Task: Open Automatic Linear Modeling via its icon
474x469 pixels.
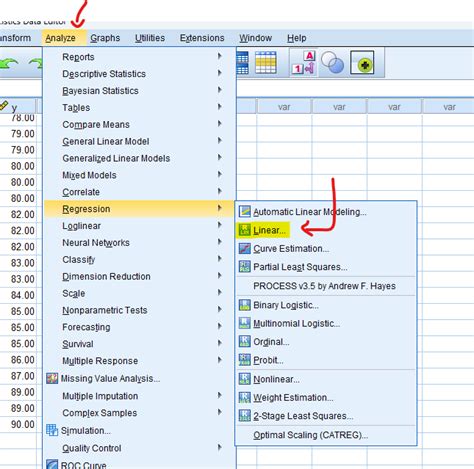Action: click(x=245, y=211)
